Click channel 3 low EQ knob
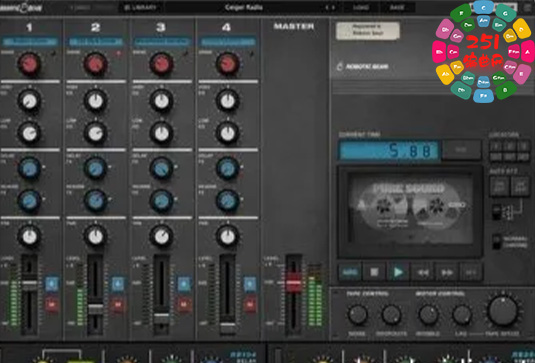The image size is (535, 363). pyautogui.click(x=162, y=133)
